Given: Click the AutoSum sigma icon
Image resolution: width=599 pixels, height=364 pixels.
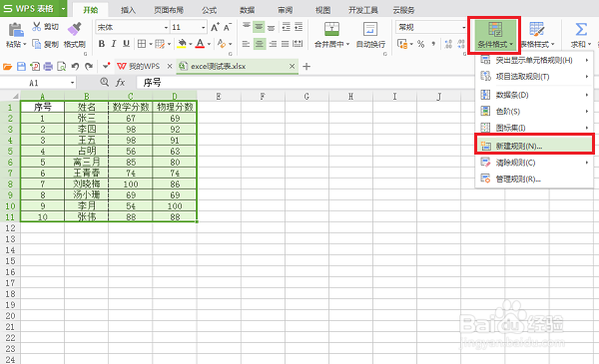Looking at the screenshot, I should click(x=581, y=29).
